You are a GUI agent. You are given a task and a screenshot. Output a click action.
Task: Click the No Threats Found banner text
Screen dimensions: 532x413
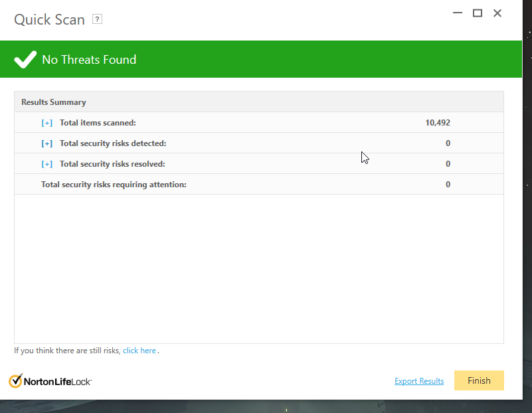[89, 60]
